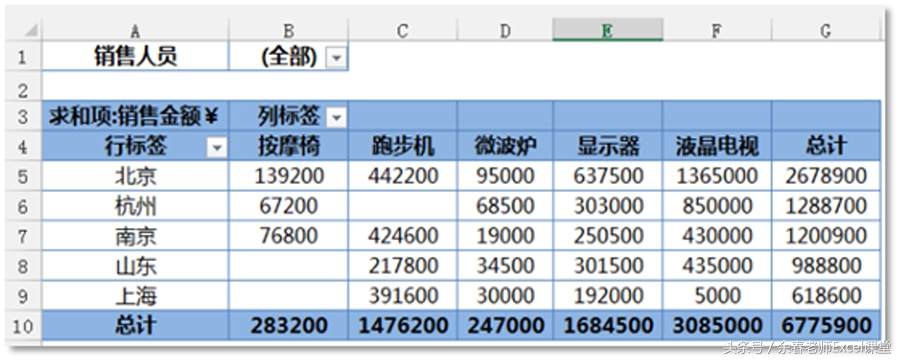Screen dimensions: 900x360
Task: Click cell with value 424600
Action: [x=403, y=236]
